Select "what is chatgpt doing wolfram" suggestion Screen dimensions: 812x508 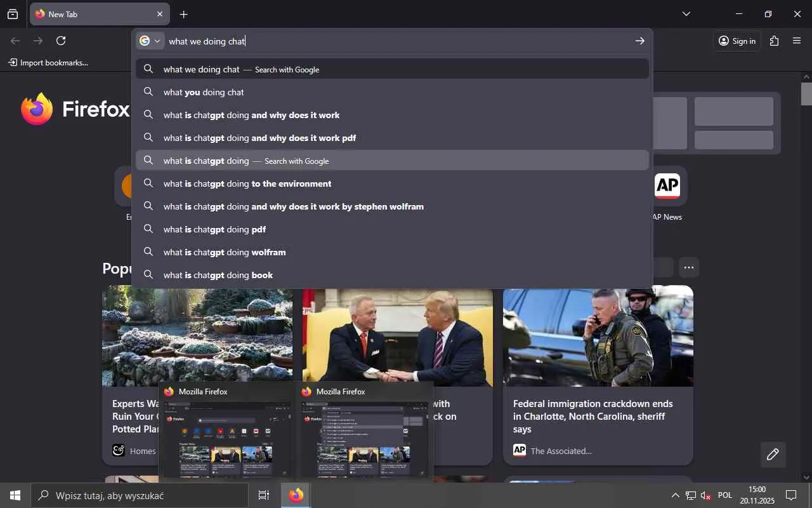click(392, 252)
